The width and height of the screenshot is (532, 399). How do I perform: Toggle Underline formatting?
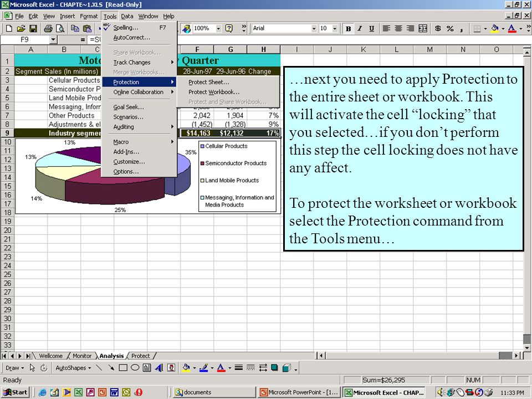click(371, 28)
